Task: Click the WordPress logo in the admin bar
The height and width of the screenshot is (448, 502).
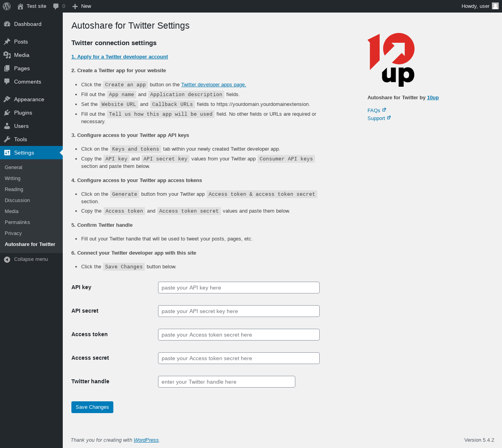Action: (x=7, y=6)
